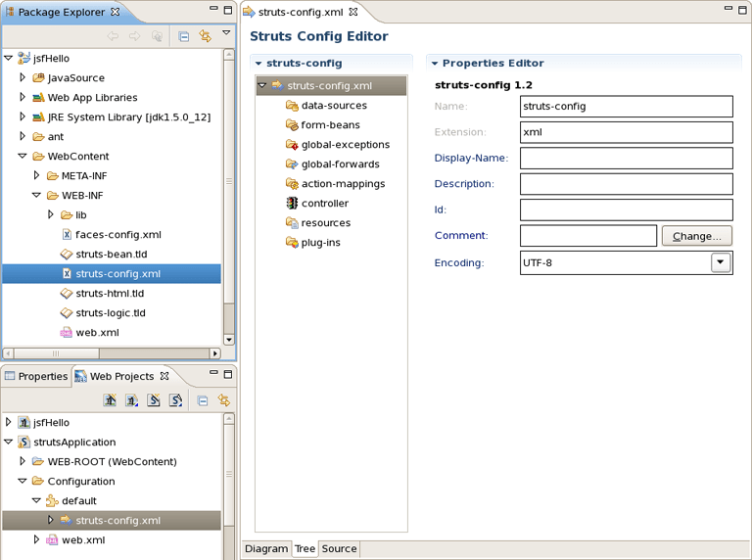Collapse the WebContent folder
The height and width of the screenshot is (560, 752).
[x=23, y=156]
